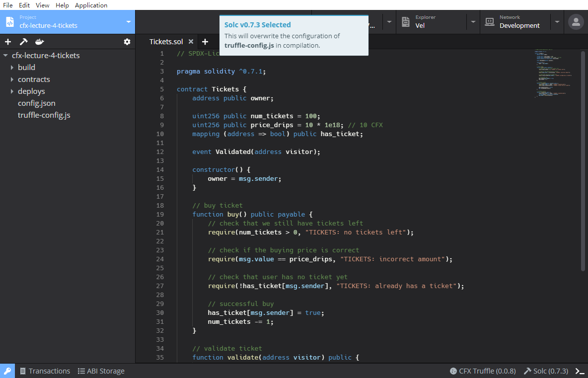The image size is (588, 378).
Task: Open new tab with plus button
Action: [205, 42]
